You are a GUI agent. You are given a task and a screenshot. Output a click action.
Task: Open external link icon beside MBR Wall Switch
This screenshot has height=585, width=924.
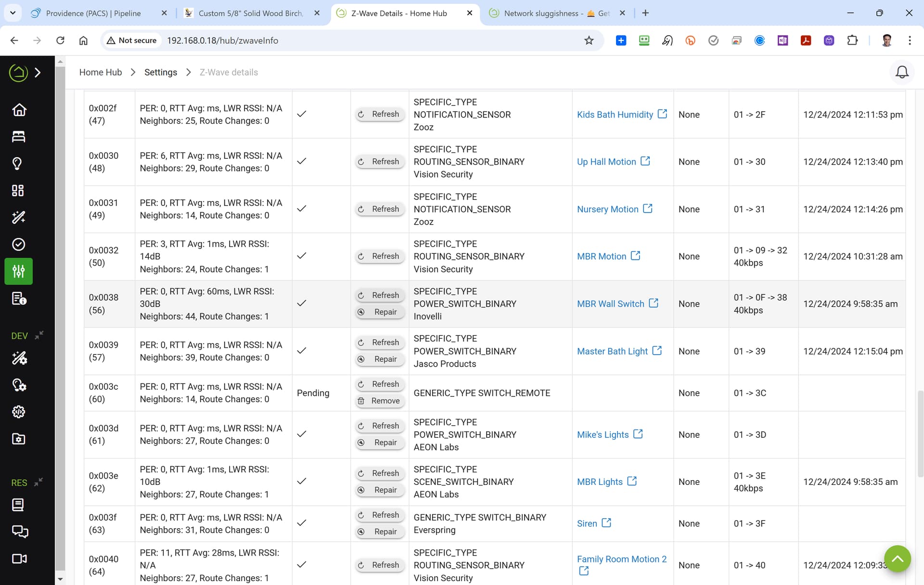click(x=654, y=303)
